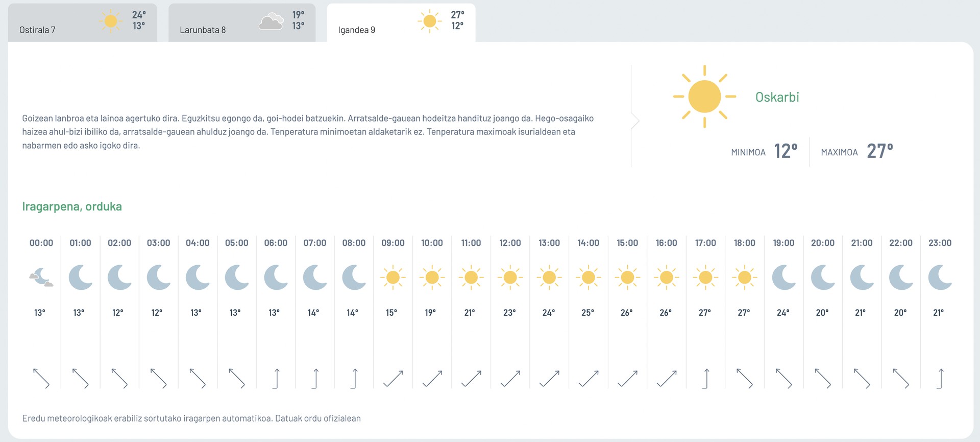Click the sun icon under 18:00
980x442 pixels.
pos(745,277)
